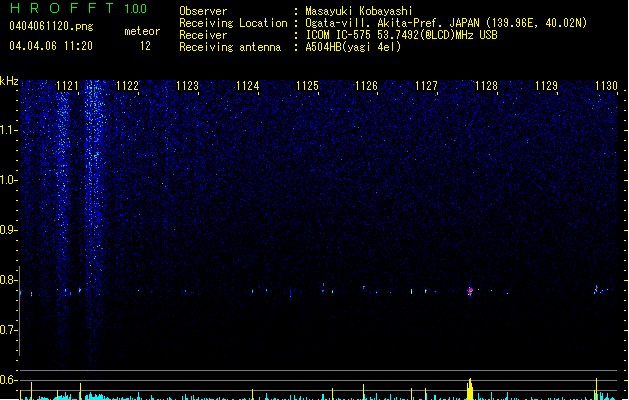Select the file name 0404061120.png
629x400 pixels.
pyautogui.click(x=51, y=26)
